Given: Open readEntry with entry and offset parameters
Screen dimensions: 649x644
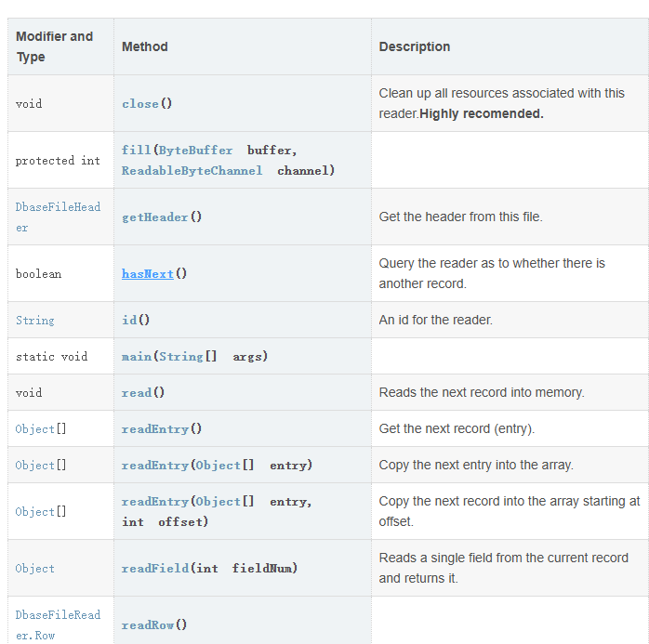Looking at the screenshot, I should [154, 502].
